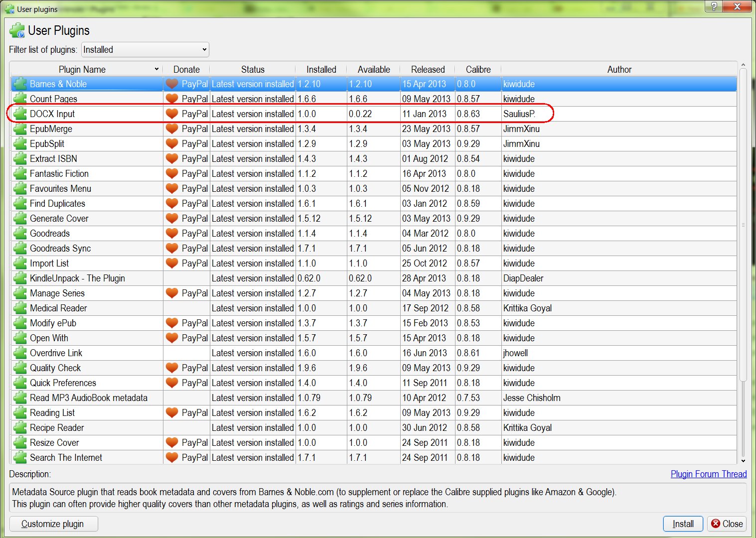This screenshot has height=538, width=756.
Task: Click the donate heart icon for Goodreads Sync
Action: coord(172,248)
